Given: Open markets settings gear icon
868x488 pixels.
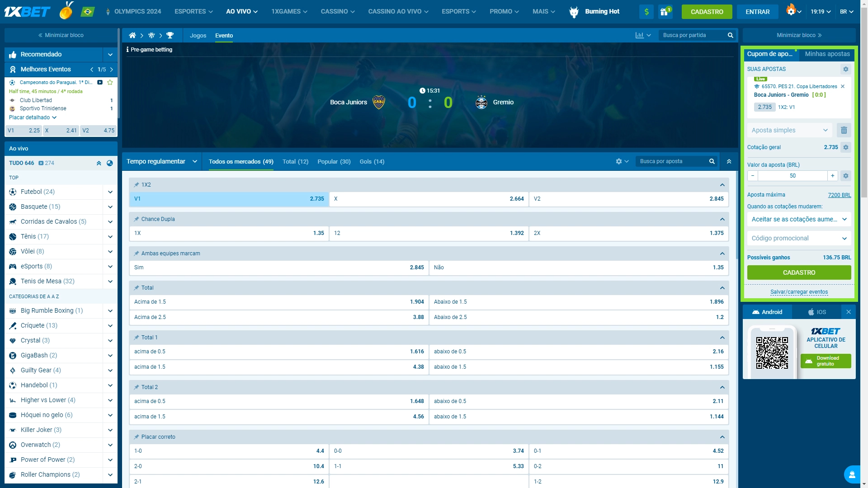Looking at the screenshot, I should (619, 161).
